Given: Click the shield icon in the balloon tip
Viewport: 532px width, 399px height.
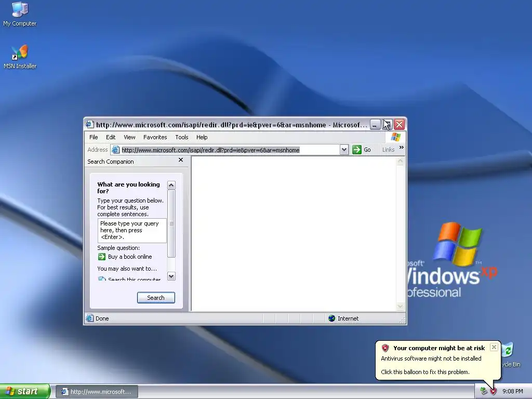Looking at the screenshot, I should [385, 348].
